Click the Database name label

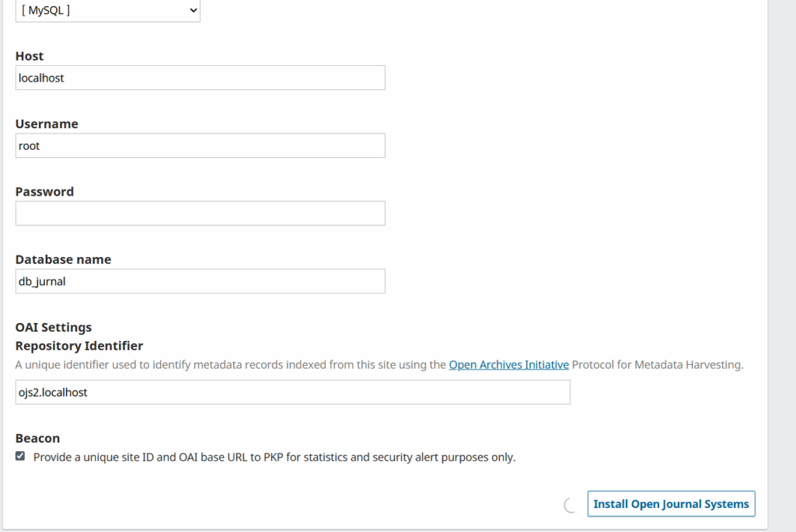(63, 259)
